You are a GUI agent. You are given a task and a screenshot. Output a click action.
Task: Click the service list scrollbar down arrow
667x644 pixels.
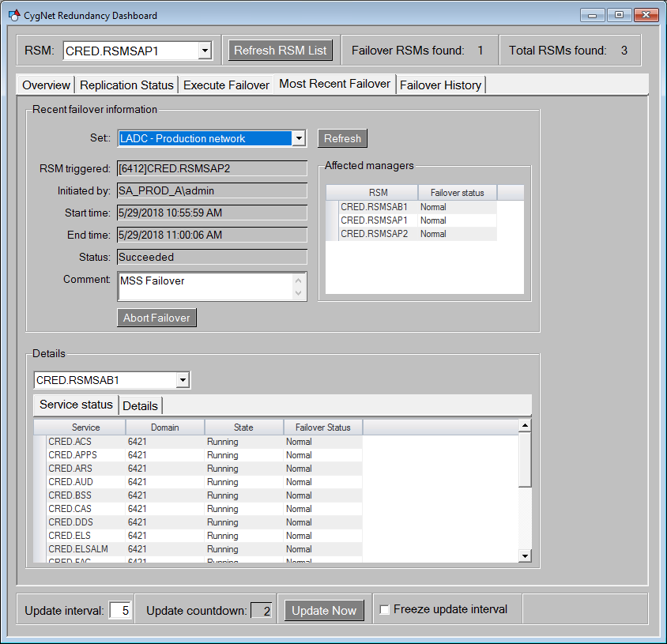click(x=525, y=555)
